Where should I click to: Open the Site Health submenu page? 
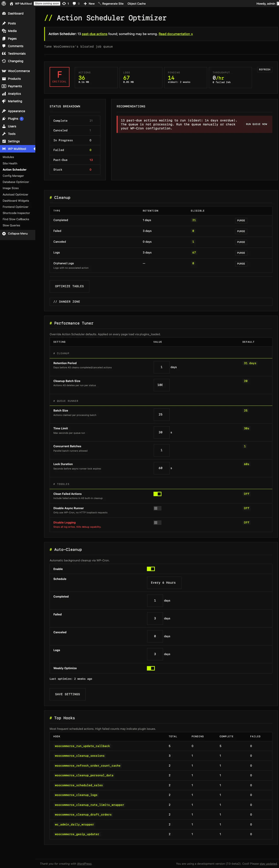click(x=10, y=163)
